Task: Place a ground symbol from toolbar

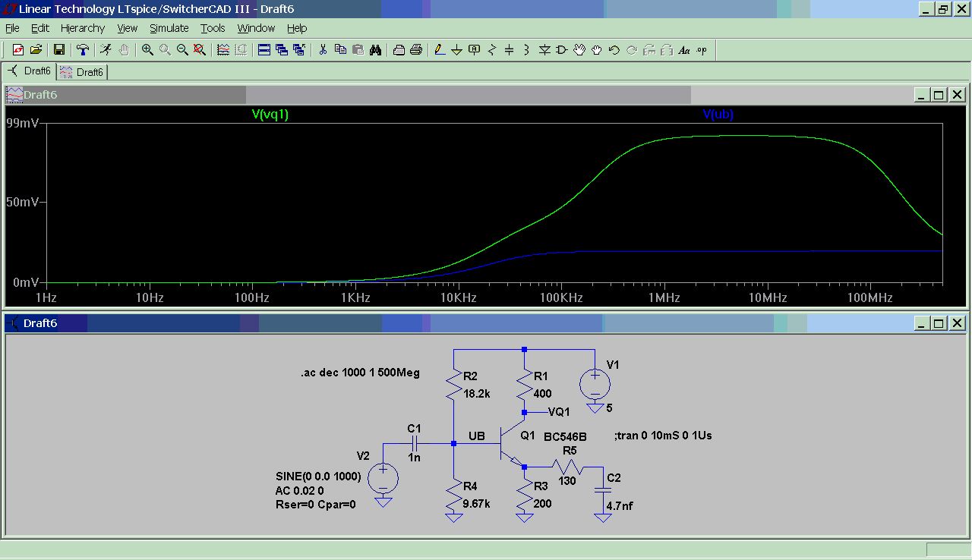Action: 457,50
